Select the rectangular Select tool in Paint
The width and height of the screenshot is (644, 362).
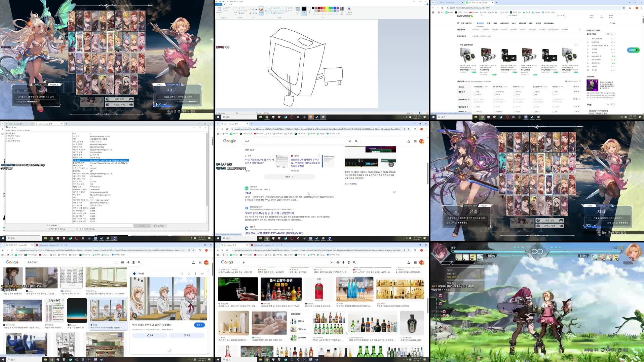[x=235, y=9]
